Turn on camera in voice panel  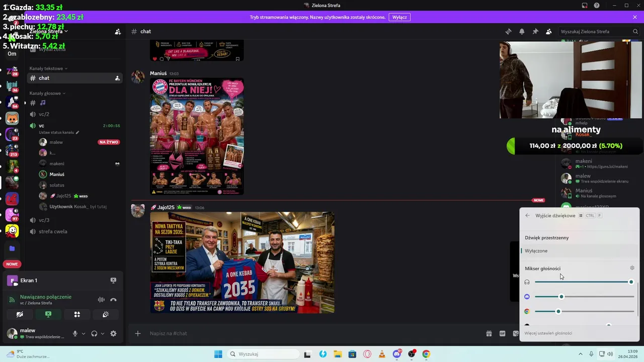(x=20, y=314)
